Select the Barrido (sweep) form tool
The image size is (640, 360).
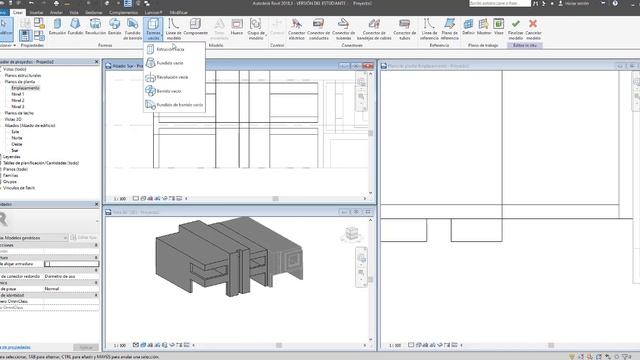click(x=114, y=27)
